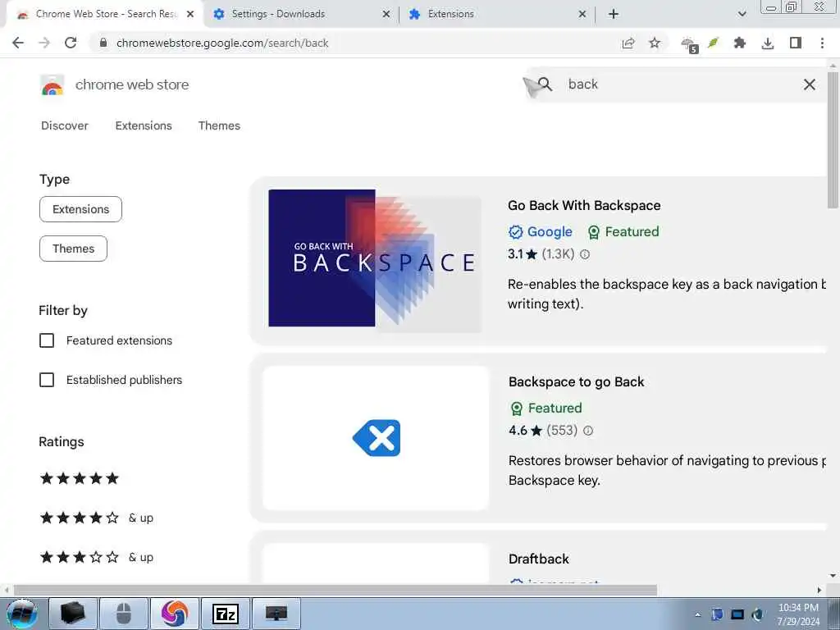Click the search magnifier icon
This screenshot has width=840, height=630.
[545, 84]
